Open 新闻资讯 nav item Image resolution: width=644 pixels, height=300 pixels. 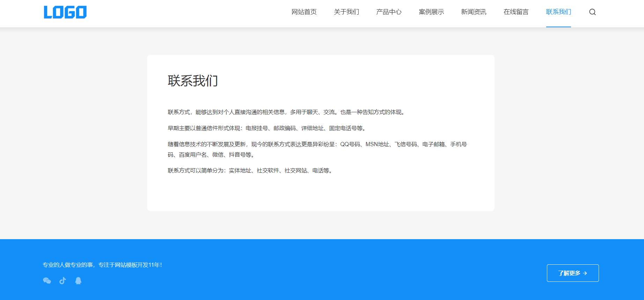(x=474, y=12)
